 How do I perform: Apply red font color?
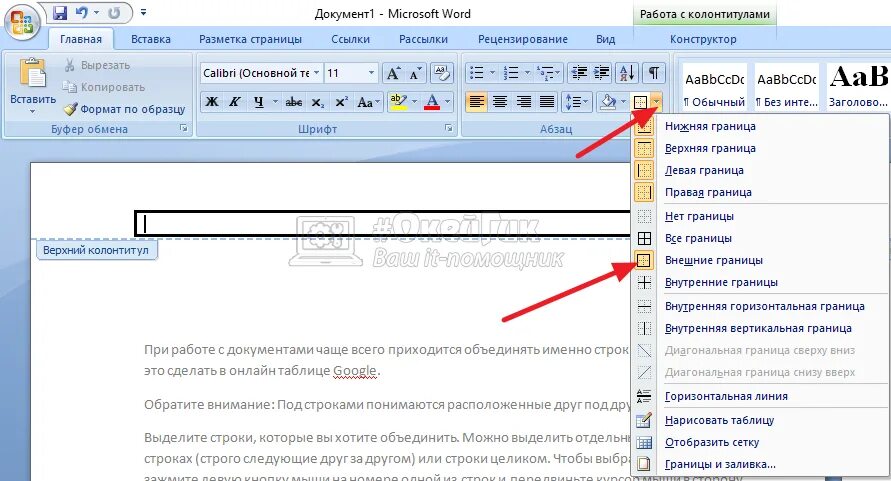pyautogui.click(x=432, y=102)
